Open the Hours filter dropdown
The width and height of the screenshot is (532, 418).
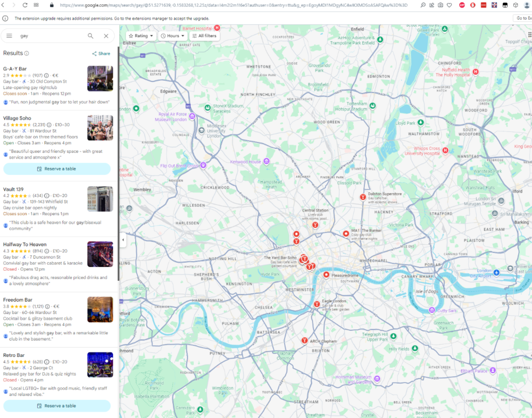(173, 36)
